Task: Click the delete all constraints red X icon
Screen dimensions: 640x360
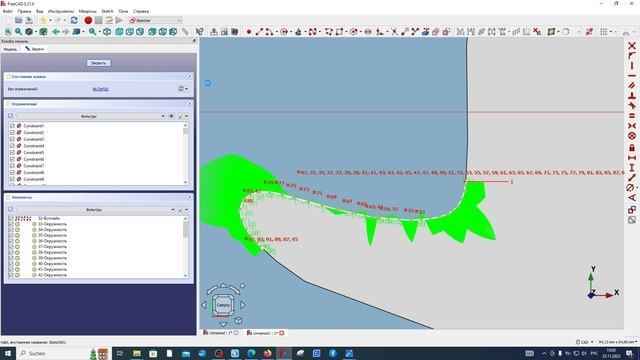Action: 537,31
